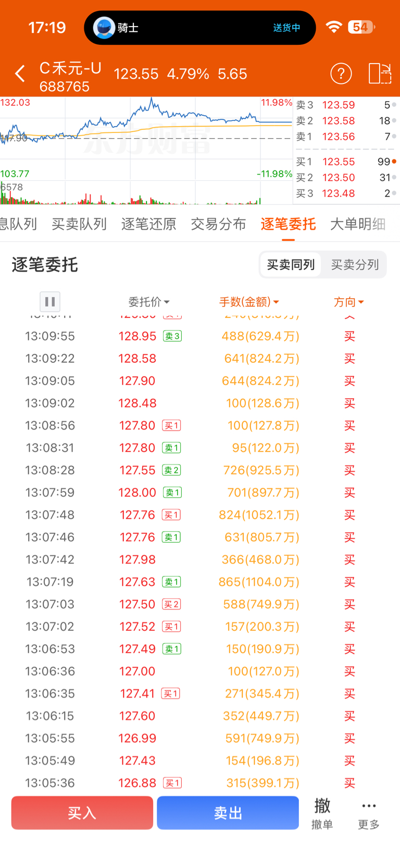Switch to 买卖分列 view
Screen dimensions: 400x868
355,265
